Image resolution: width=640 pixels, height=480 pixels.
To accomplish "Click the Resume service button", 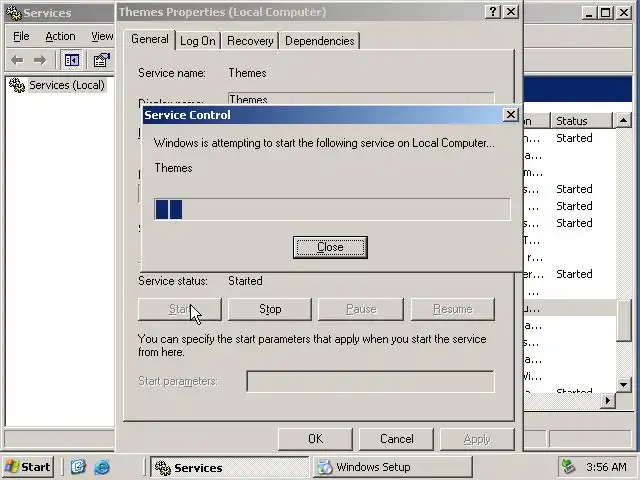I will 453,309.
